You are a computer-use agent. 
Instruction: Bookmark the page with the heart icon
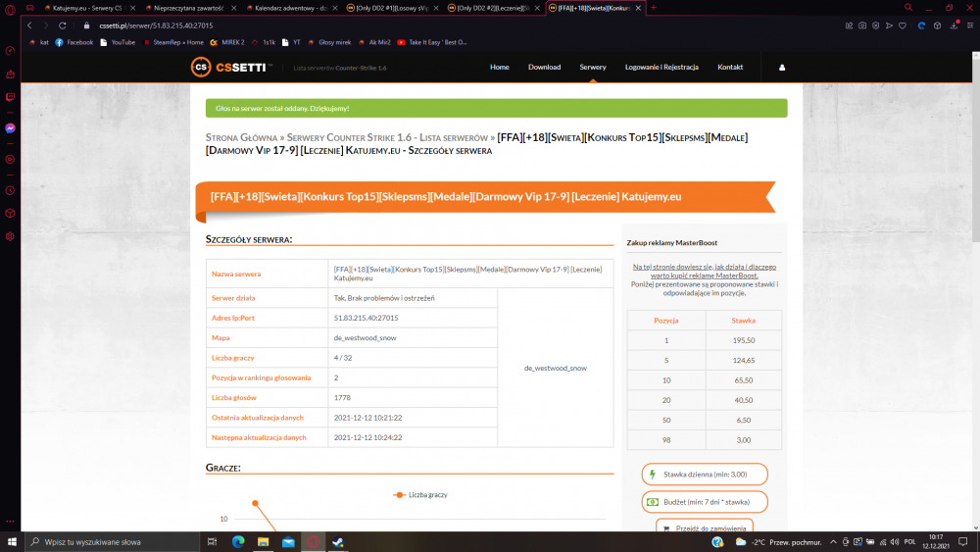click(x=903, y=25)
